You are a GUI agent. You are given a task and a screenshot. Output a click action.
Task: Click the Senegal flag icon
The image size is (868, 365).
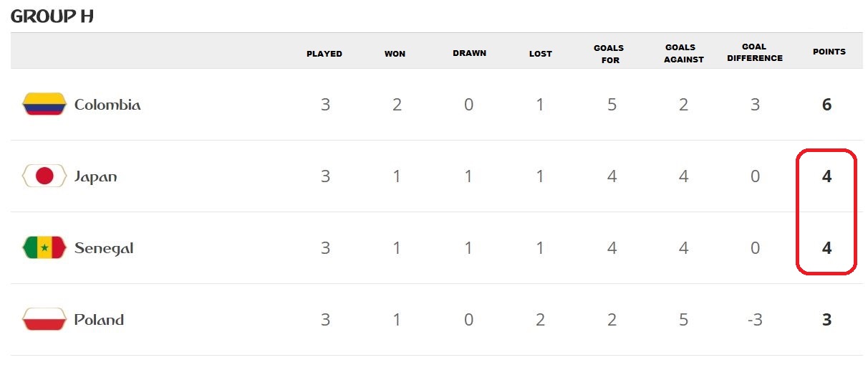[44, 248]
